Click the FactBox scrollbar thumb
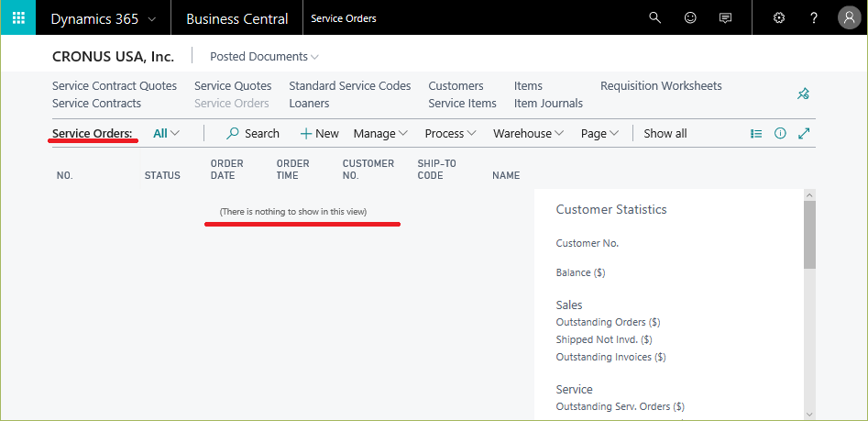 (809, 235)
